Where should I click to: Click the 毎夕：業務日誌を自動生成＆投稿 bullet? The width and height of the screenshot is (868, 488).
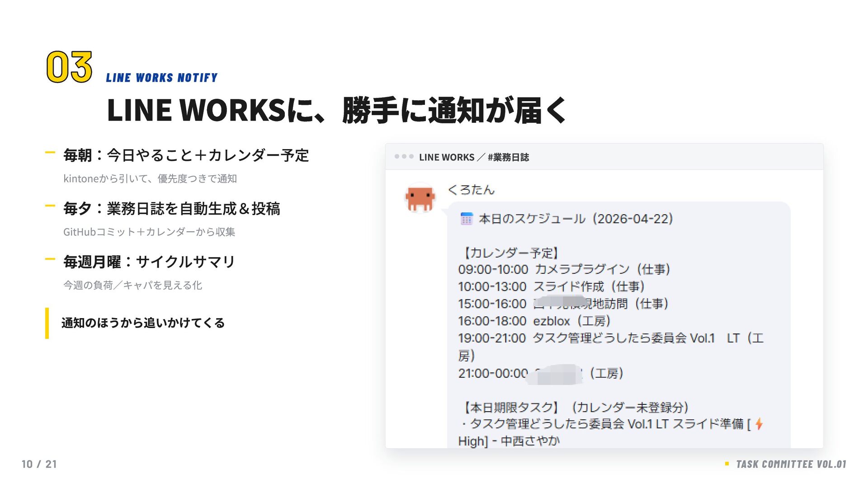pos(172,209)
